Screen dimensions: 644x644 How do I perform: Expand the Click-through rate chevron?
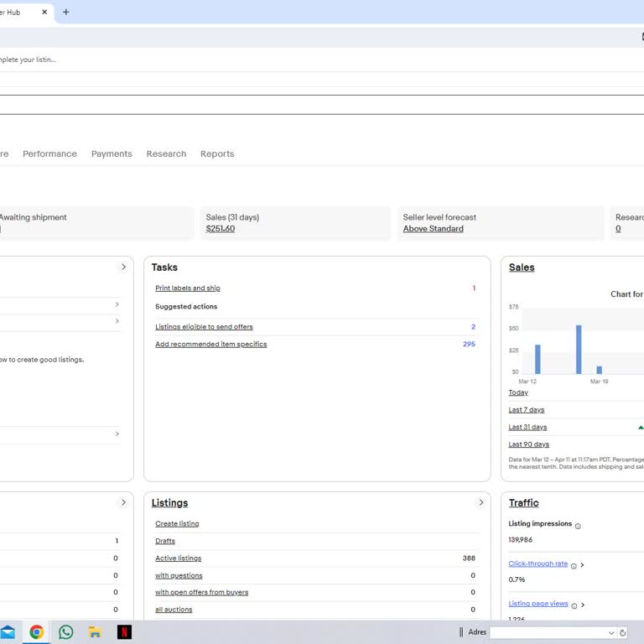click(x=583, y=565)
